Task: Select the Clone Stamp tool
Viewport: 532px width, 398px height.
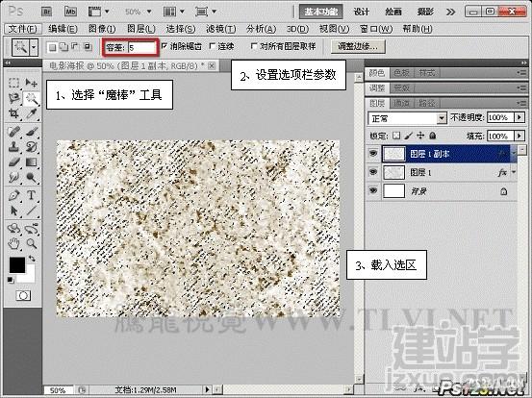Action: point(13,146)
